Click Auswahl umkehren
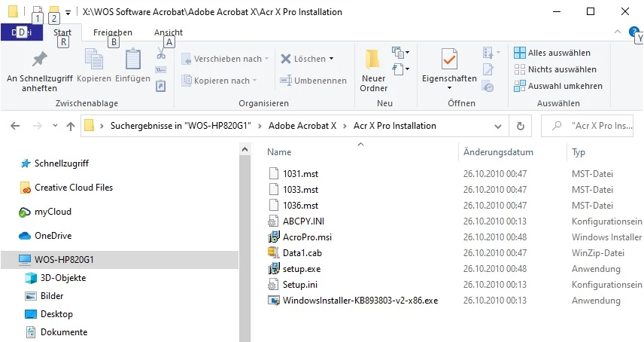This screenshot has height=342, width=644. [558, 86]
